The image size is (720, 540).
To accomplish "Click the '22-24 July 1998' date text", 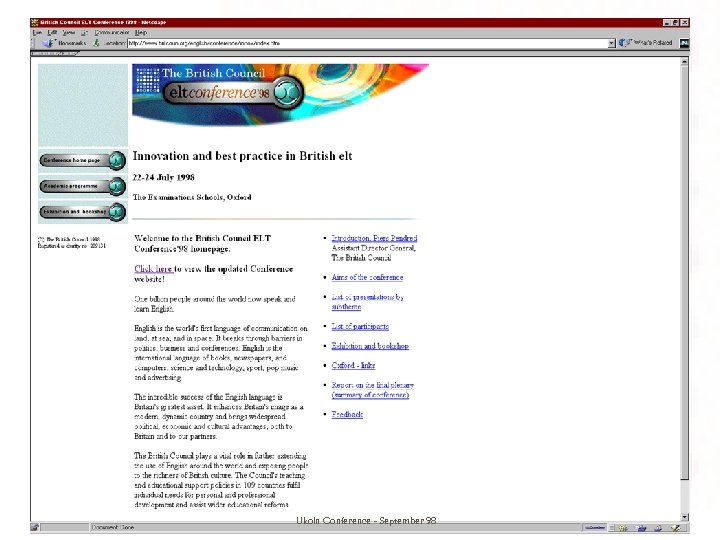I will pyautogui.click(x=163, y=177).
